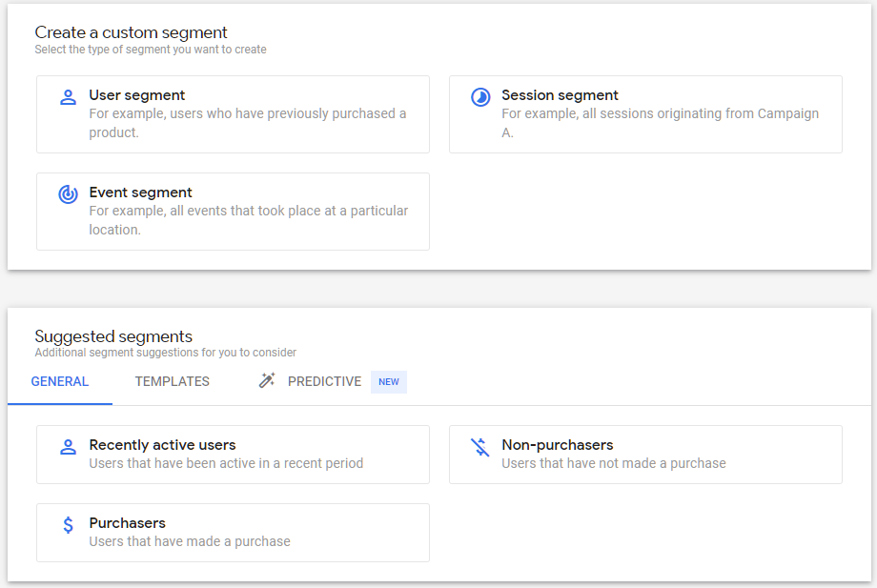Open the PREDICTIVE tab label
This screenshot has height=588, width=877.
pos(324,382)
